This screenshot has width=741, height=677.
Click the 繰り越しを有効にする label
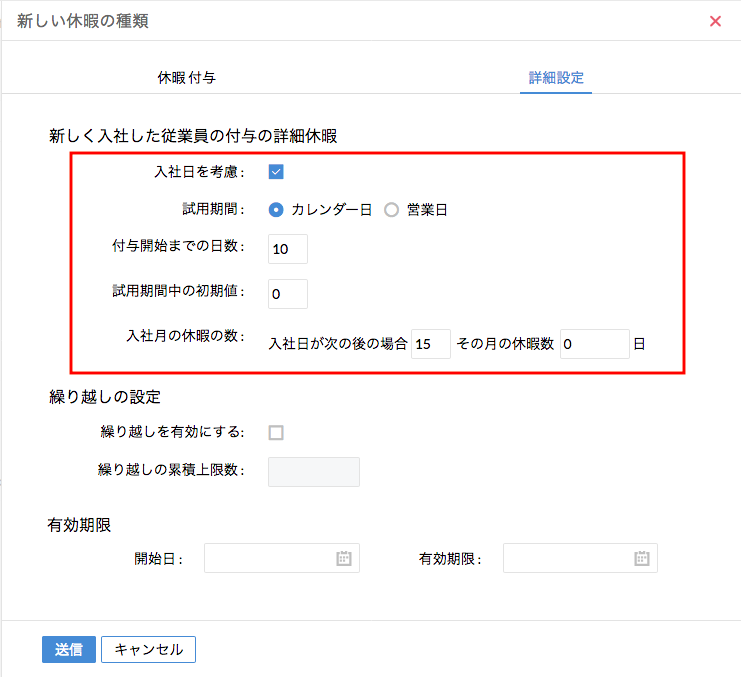(172, 433)
